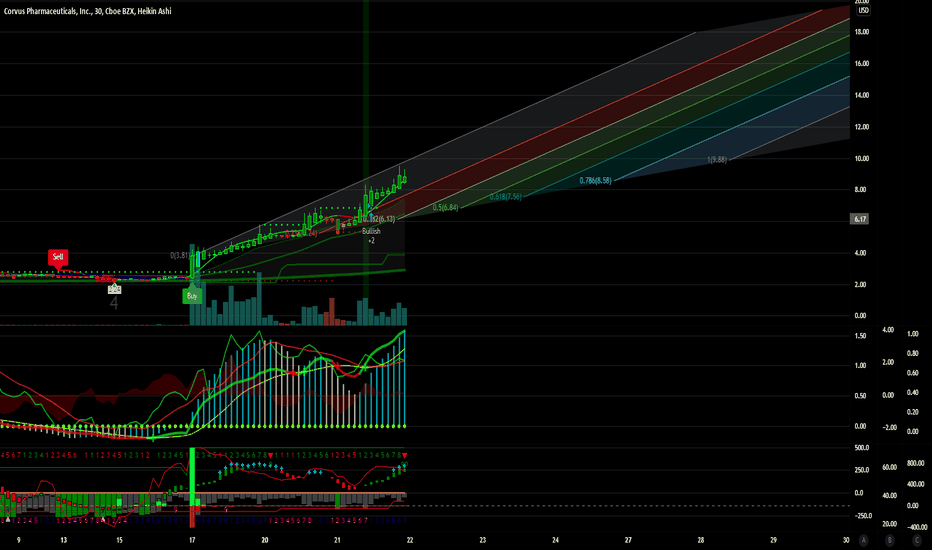This screenshot has width=932, height=550.
Task: Select the Fibonacci level label 0.5(6.84)
Action: point(445,208)
